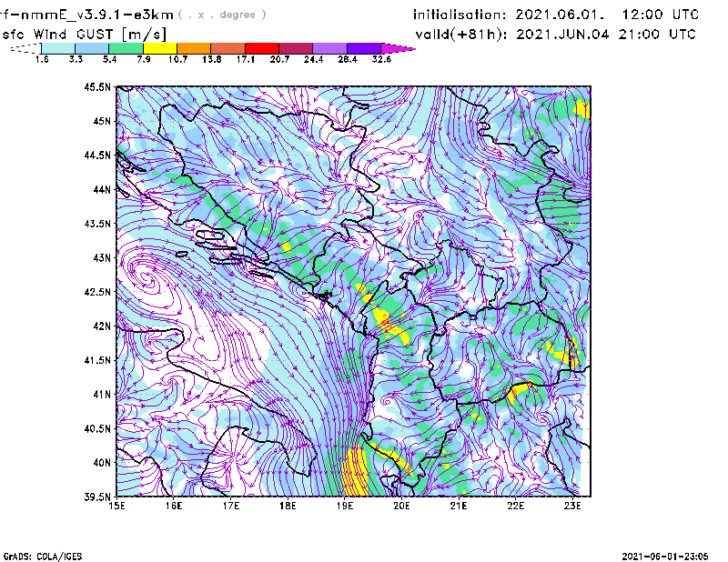
Task: Click the 40N latitude label
Action: pyautogui.click(x=102, y=463)
